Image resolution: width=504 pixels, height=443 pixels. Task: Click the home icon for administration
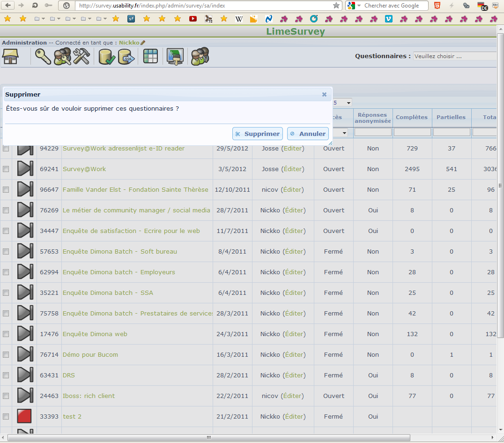10,57
